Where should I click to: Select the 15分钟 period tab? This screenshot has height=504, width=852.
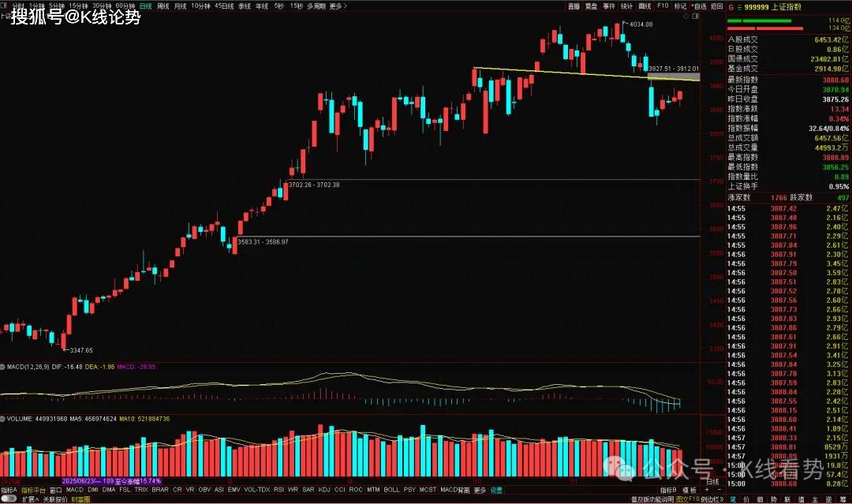[x=78, y=6]
